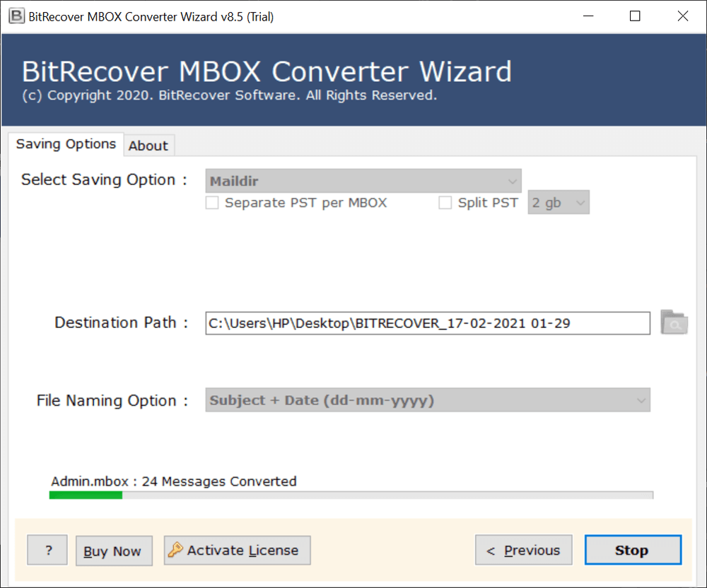The width and height of the screenshot is (707, 588).
Task: Enable Separate PST per MBOX checkbox
Action: pos(212,202)
